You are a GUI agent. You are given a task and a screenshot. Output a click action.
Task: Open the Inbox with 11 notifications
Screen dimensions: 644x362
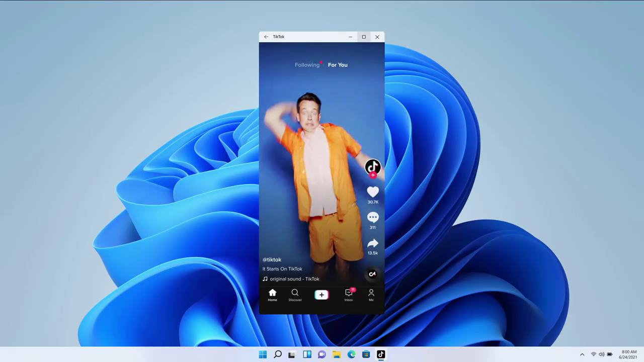[348, 295]
